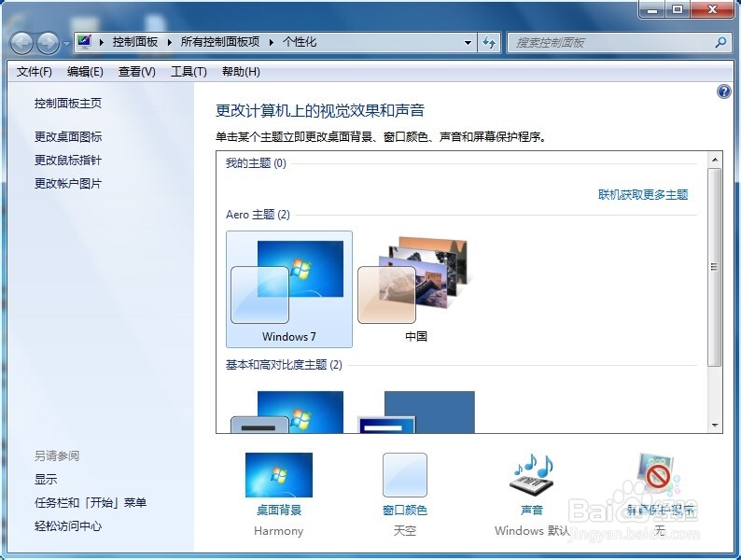Click the magnifier search icon
The image size is (741, 560).
[720, 43]
